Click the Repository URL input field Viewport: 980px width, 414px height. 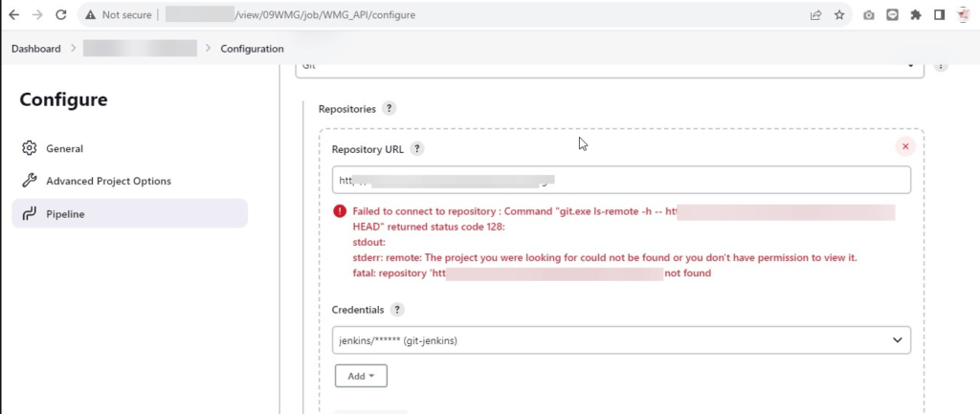pos(621,181)
